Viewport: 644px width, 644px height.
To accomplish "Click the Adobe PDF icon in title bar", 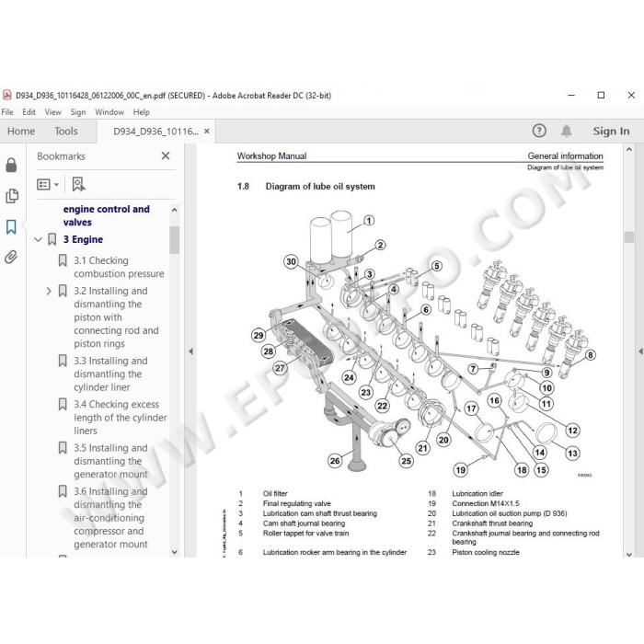I will click(7, 96).
